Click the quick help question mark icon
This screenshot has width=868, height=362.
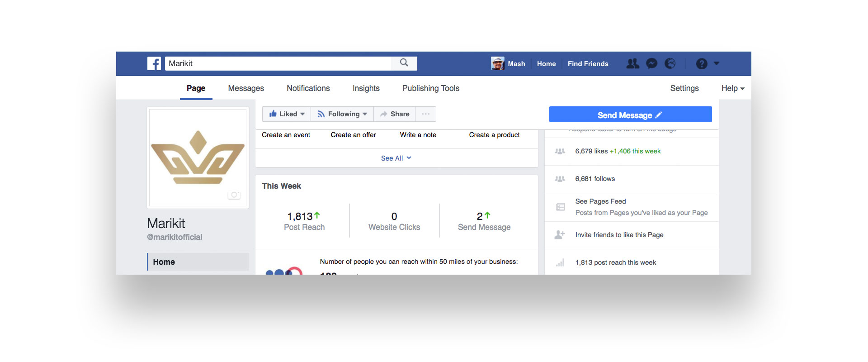[x=701, y=64]
